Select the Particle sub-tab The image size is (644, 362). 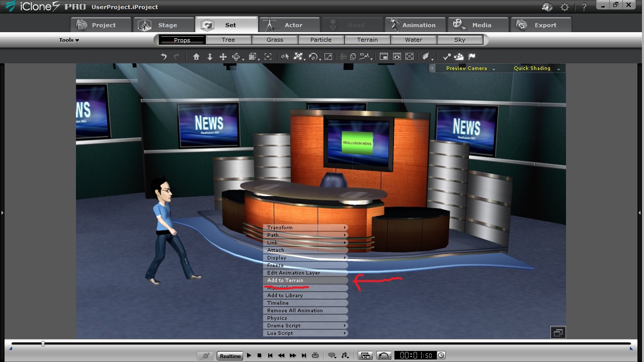[321, 40]
